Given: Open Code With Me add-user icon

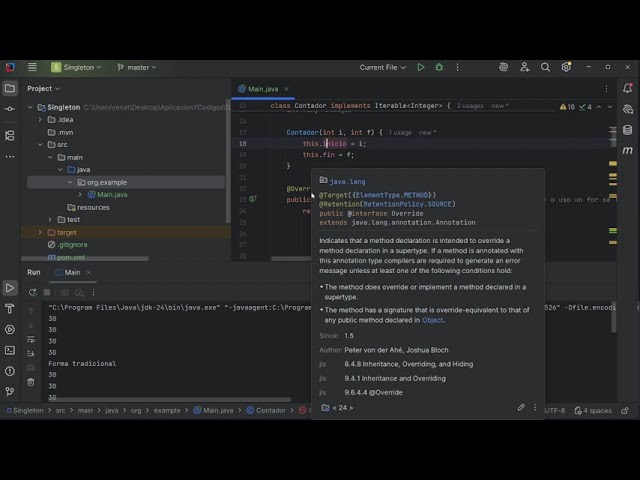Looking at the screenshot, I should coord(524,67).
